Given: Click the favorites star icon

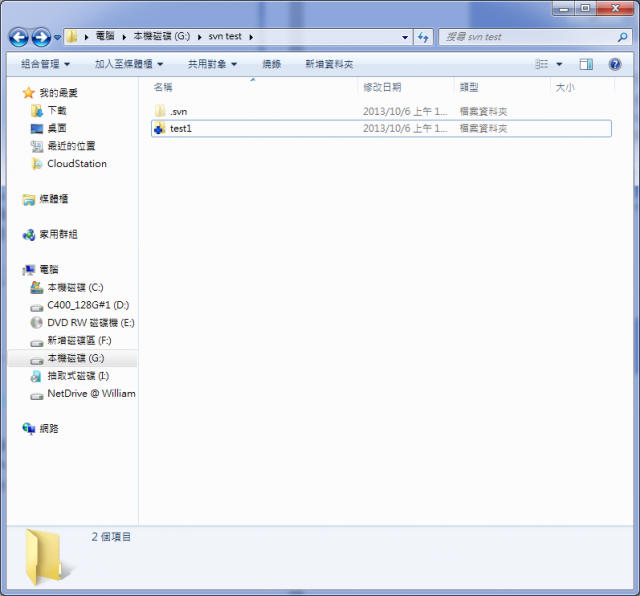Looking at the screenshot, I should [29, 93].
